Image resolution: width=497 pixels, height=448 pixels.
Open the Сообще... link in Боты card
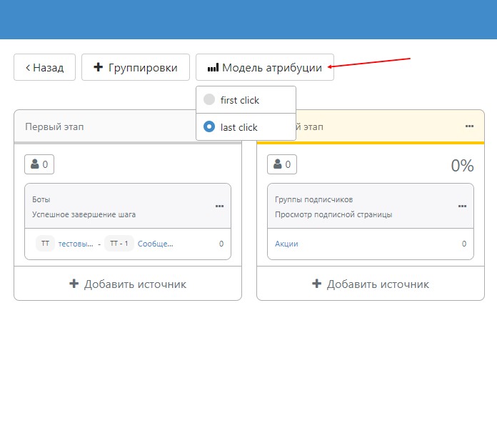point(155,244)
